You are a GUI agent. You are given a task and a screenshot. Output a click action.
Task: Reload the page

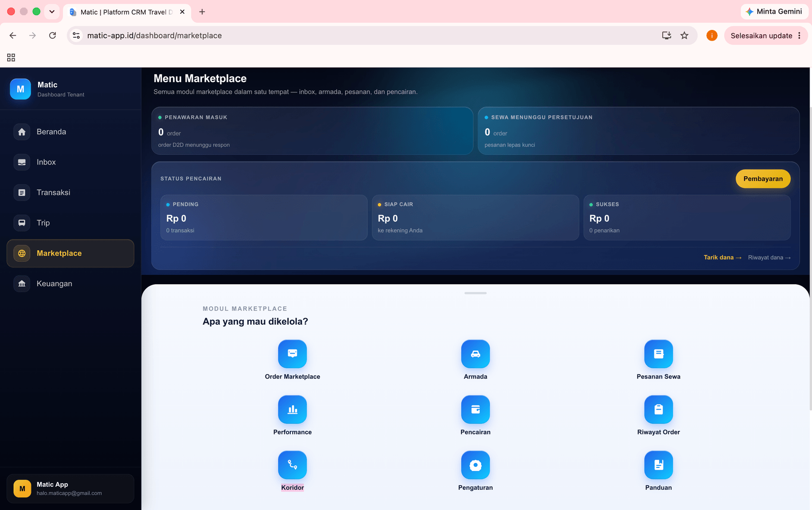click(x=52, y=36)
